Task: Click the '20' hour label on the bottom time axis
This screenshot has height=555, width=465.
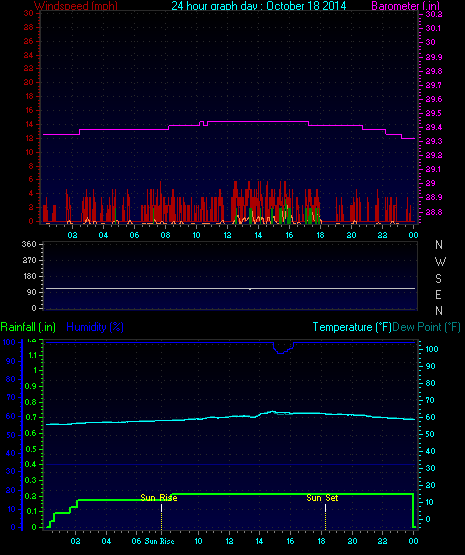Action: point(352,541)
